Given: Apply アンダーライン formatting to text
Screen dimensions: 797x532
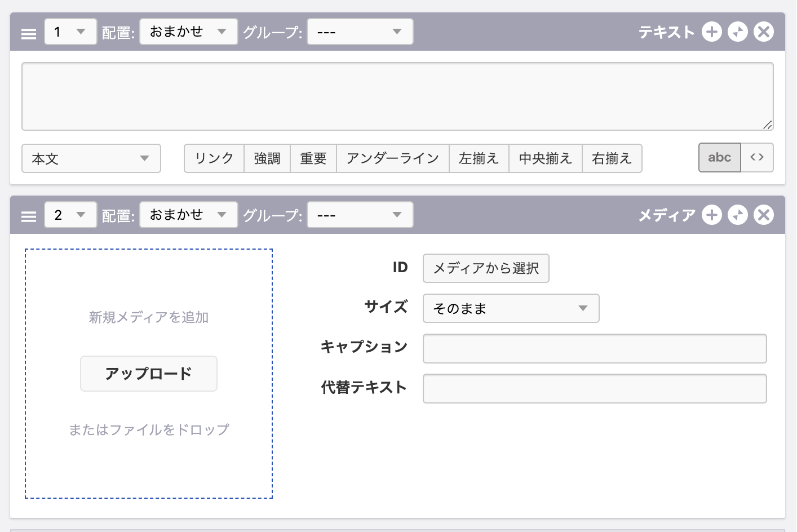Looking at the screenshot, I should tap(392, 159).
